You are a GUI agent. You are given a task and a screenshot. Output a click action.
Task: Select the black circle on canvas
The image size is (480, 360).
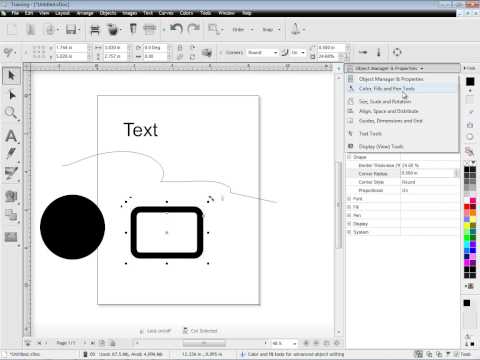[x=72, y=227]
